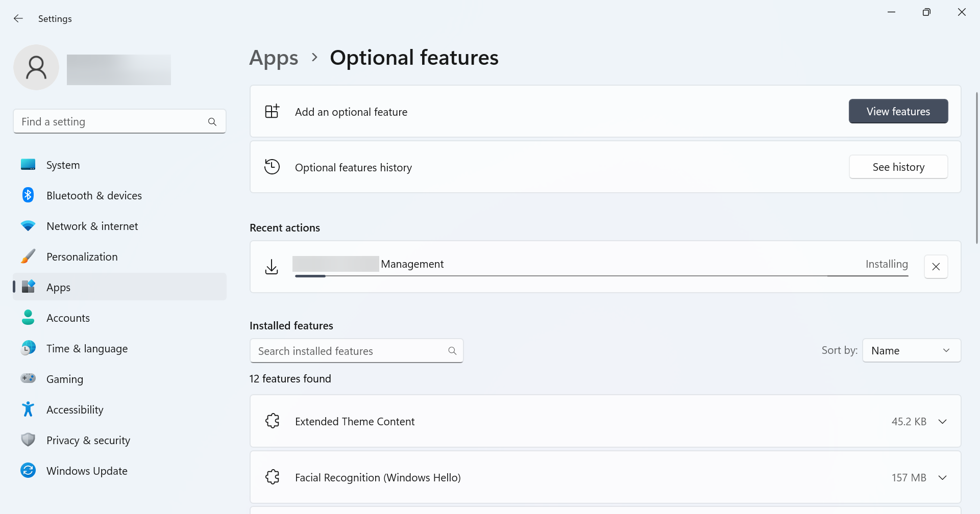Screen dimensions: 980x514
Task: Click the Windows Update sync icon
Action: tap(28, 470)
